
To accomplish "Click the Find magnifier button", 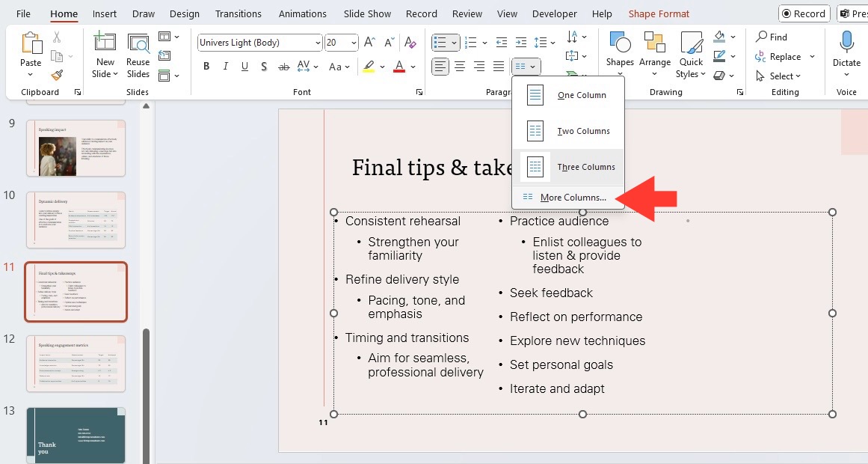I will tap(771, 37).
